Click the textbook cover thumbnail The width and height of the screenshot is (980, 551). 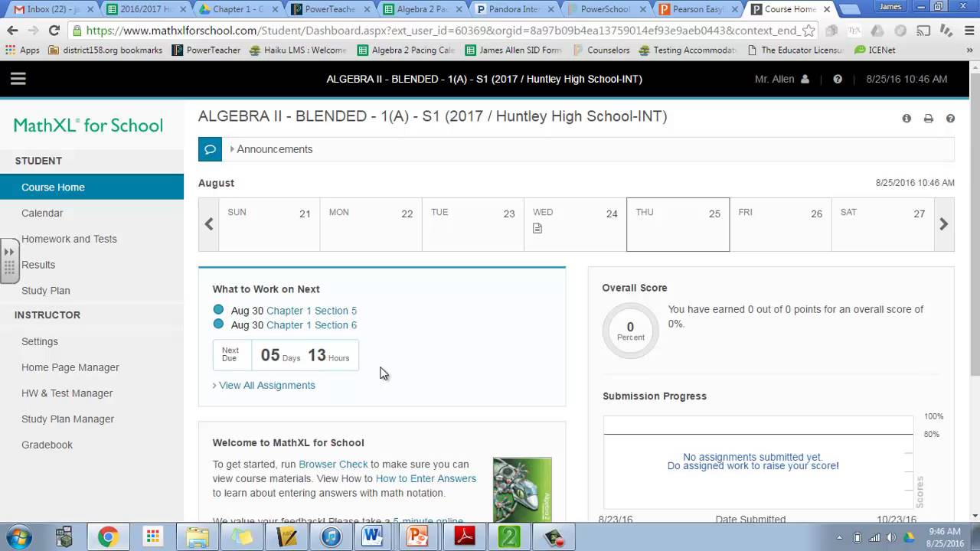pos(522,490)
